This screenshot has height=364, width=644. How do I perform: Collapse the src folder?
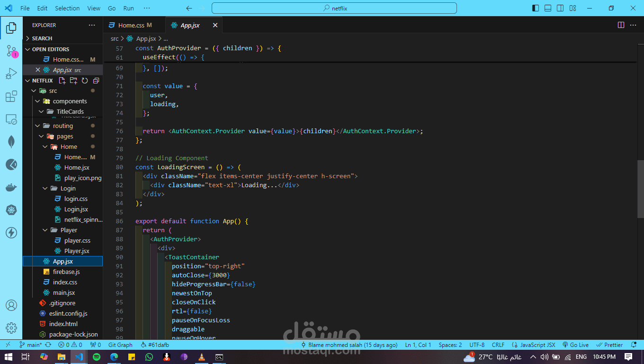34,91
